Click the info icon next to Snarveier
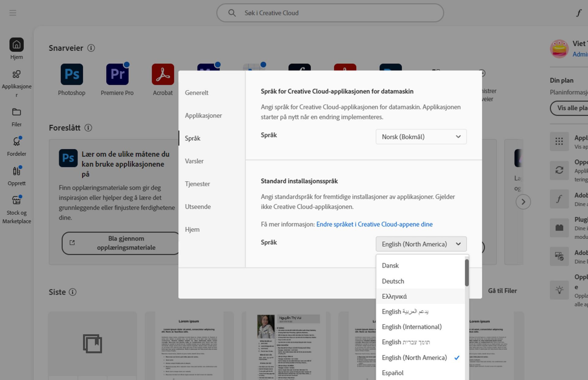The height and width of the screenshot is (380, 588). click(91, 48)
